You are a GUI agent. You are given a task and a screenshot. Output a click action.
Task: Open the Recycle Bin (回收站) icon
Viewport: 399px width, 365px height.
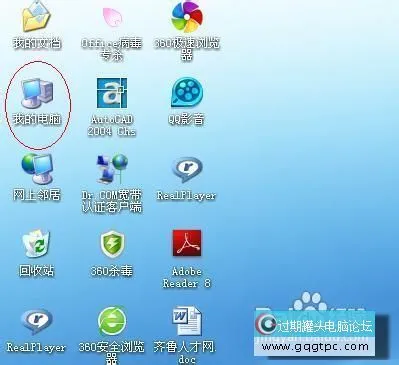pyautogui.click(x=36, y=244)
